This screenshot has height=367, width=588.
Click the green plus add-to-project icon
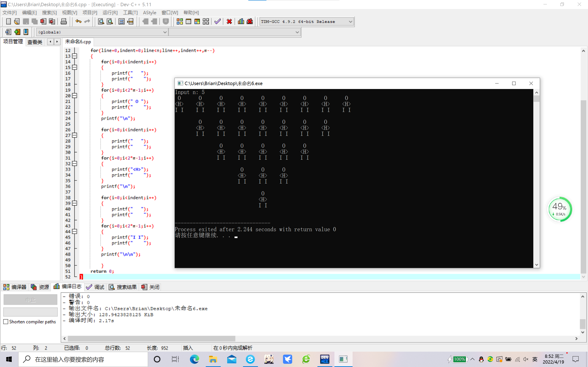point(17,32)
